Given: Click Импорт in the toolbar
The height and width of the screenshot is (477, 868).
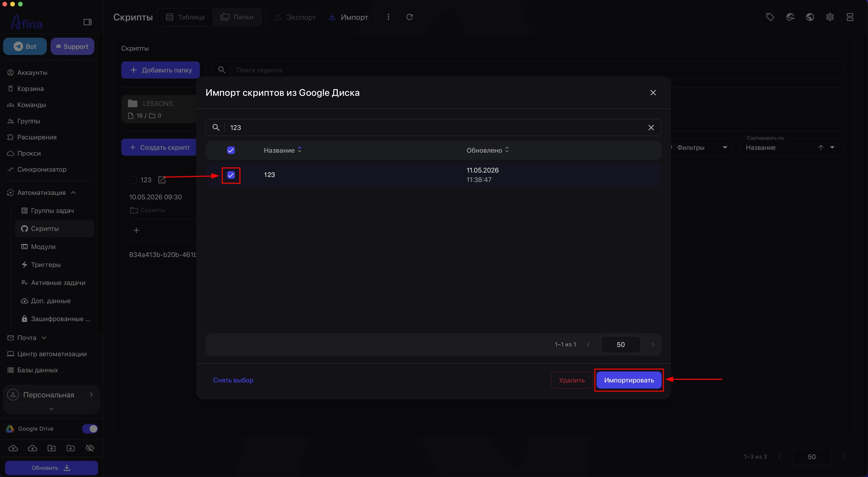Looking at the screenshot, I should point(348,17).
